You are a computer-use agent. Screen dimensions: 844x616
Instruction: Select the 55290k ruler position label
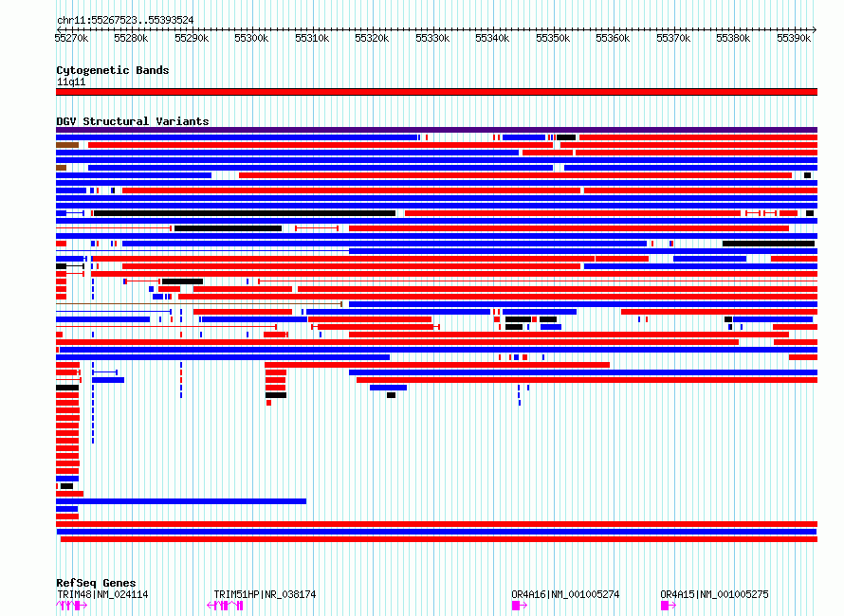[x=192, y=38]
